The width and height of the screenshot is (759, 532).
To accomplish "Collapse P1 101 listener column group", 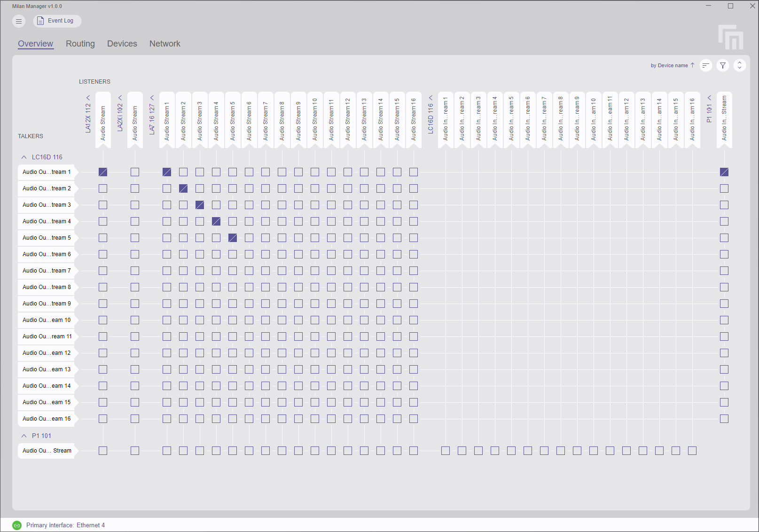I will tap(709, 98).
